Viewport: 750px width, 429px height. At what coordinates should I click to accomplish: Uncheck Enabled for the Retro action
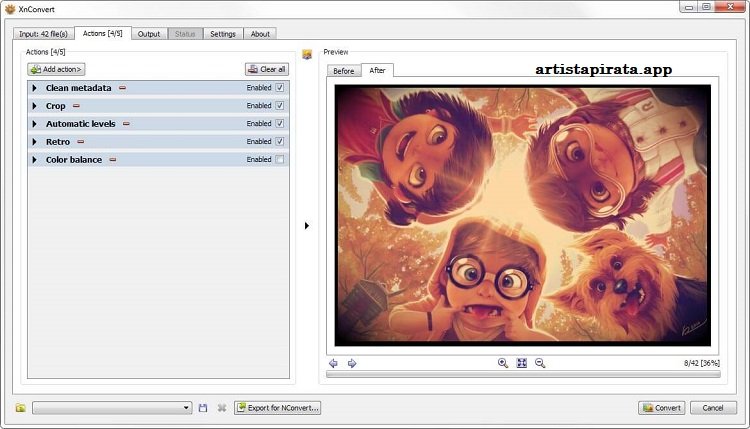coord(280,141)
